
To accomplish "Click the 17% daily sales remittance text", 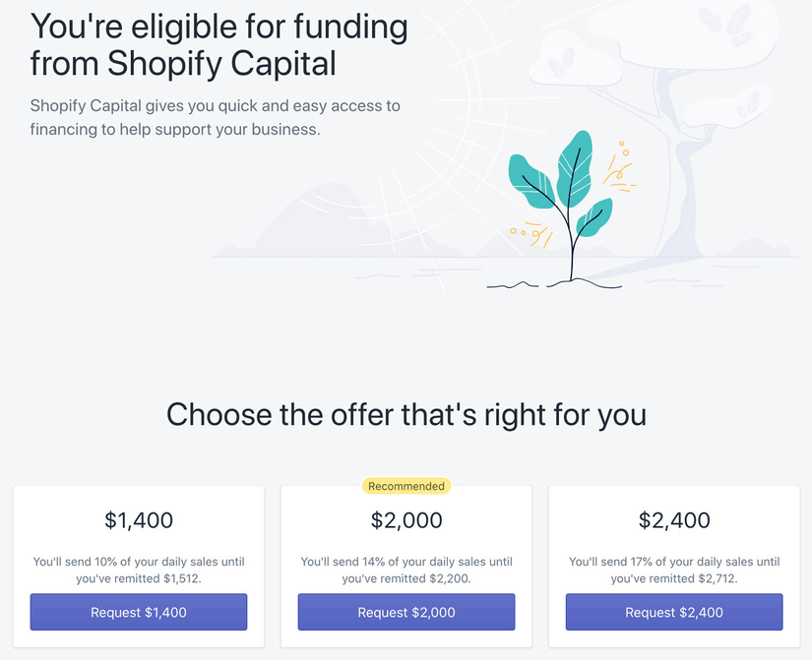I will [x=674, y=570].
